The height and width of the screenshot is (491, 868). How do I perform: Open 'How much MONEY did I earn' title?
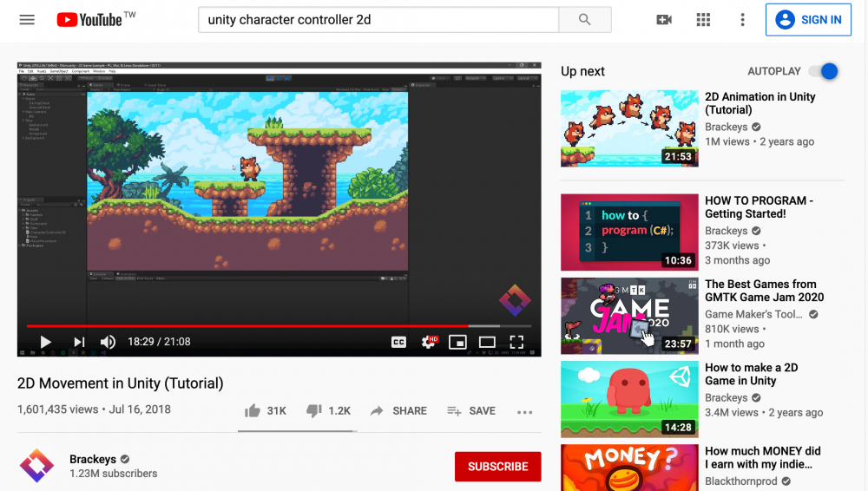coord(763,458)
